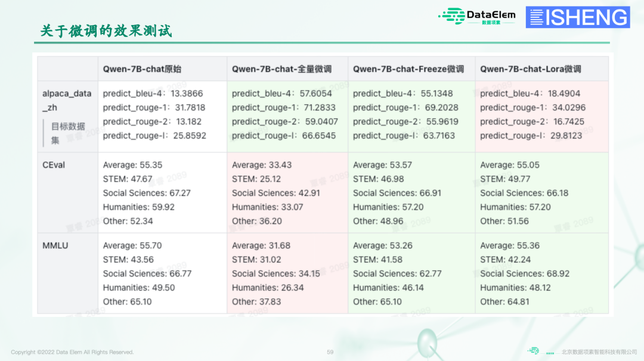Select Social Sciences: 66.18 text
Screen dimensions: 644x361
(x=524, y=193)
